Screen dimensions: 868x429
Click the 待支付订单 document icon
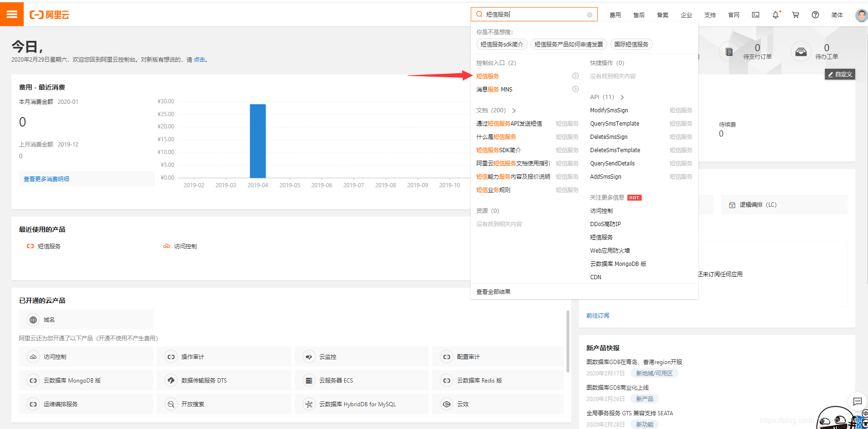(729, 52)
